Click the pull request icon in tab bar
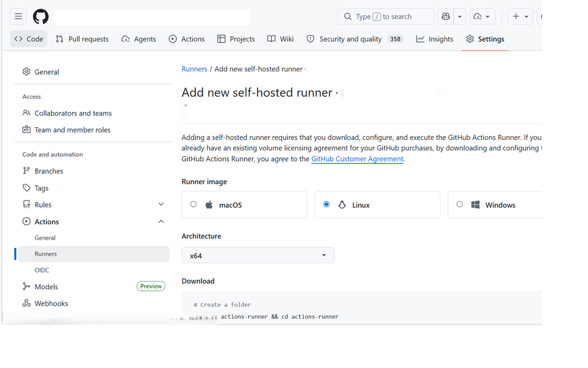Image resolution: width=588 pixels, height=368 pixels. click(x=59, y=39)
